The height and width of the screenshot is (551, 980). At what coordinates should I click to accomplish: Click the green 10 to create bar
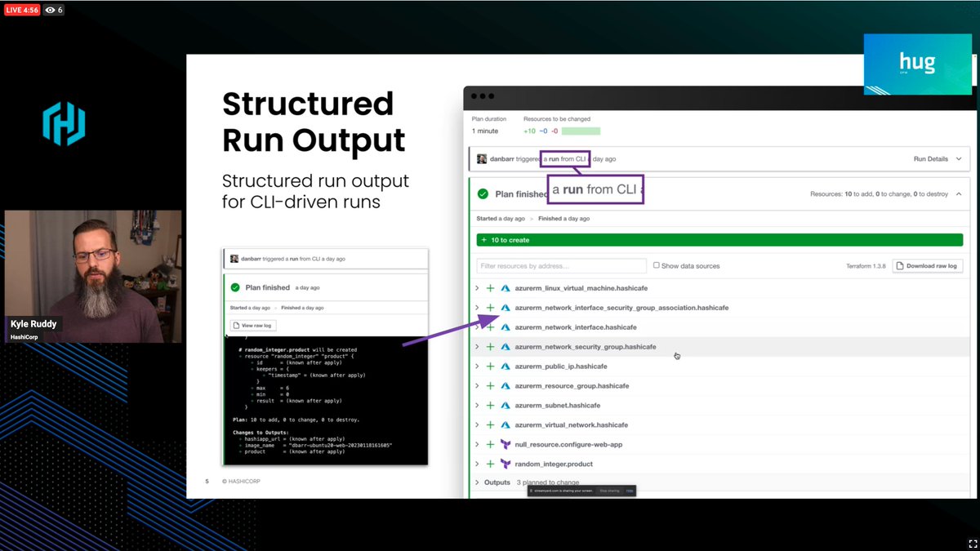[x=719, y=240]
